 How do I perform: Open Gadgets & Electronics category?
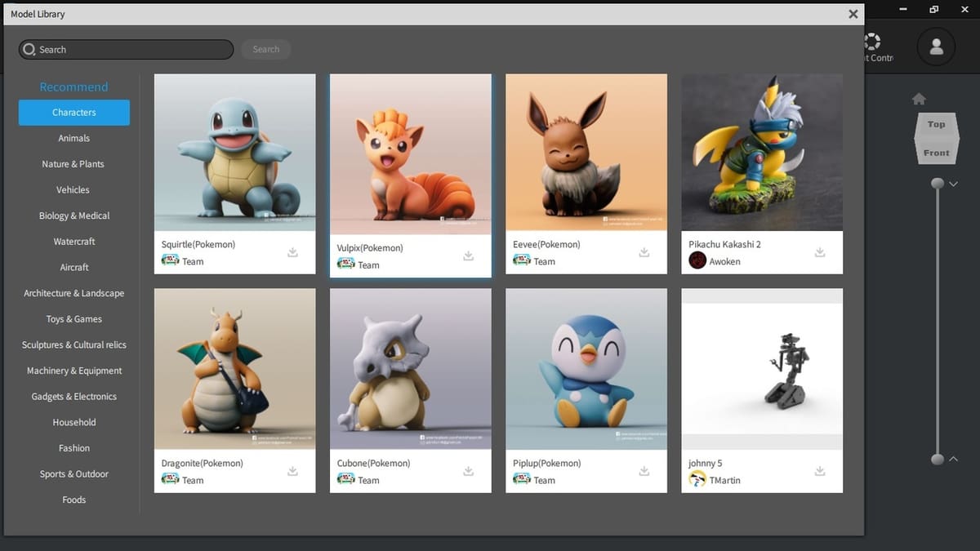[x=74, y=397]
